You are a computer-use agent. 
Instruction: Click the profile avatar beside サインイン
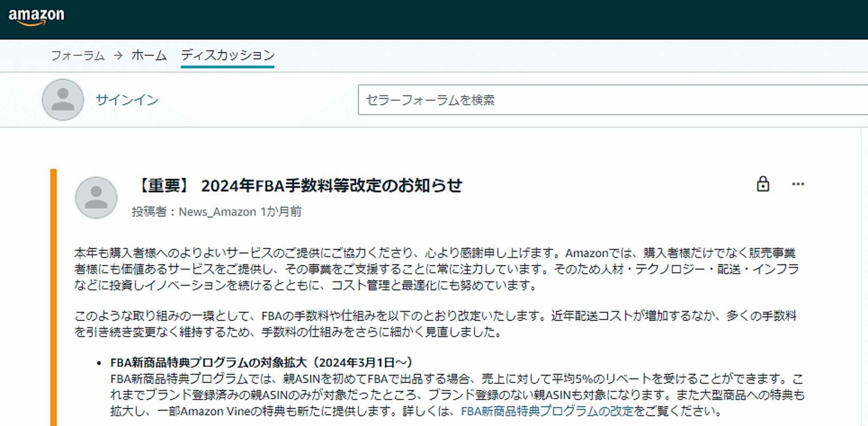point(63,100)
